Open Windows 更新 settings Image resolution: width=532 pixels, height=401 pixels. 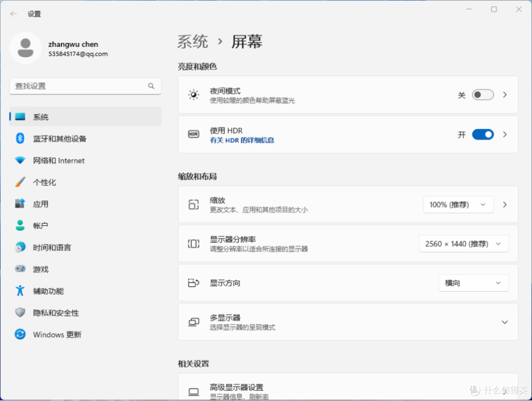[x=86, y=334]
